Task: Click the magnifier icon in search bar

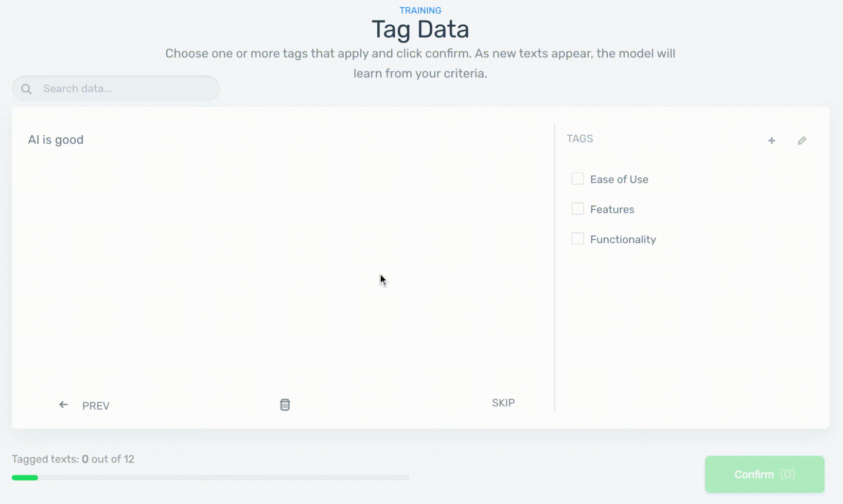Action: 26,89
